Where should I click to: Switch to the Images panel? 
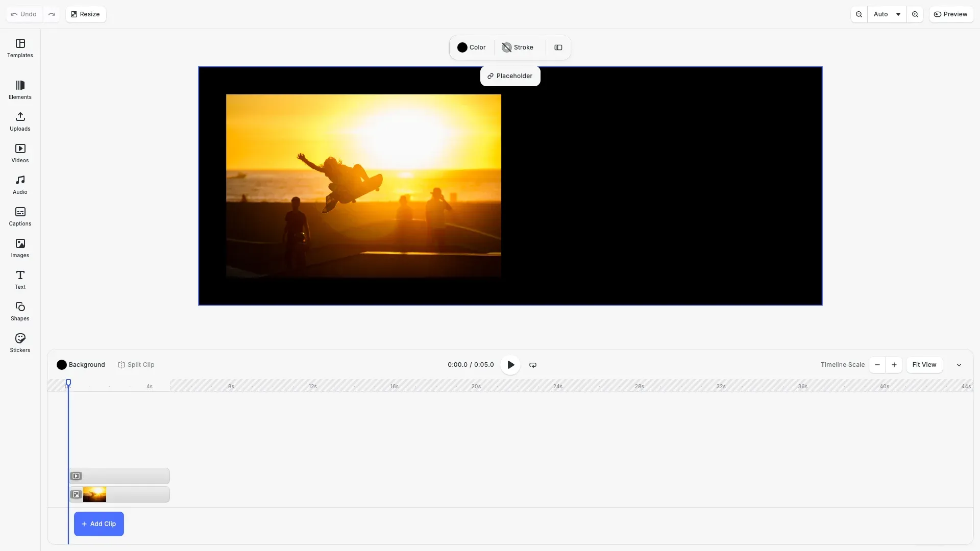(x=20, y=247)
